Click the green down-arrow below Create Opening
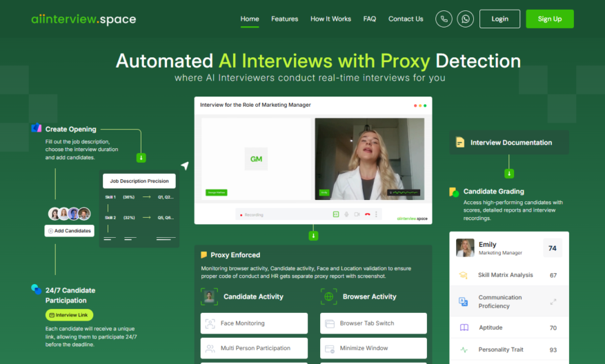605x364 pixels. point(141,158)
